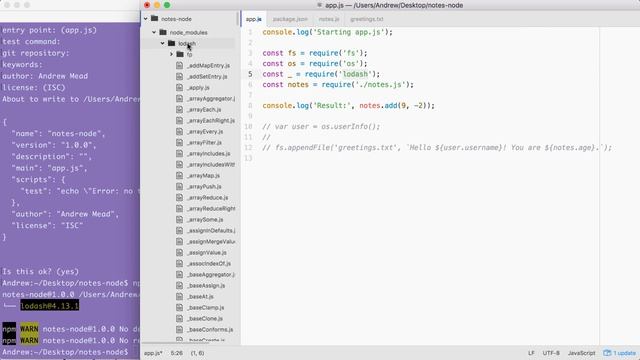This screenshot has width=640, height=360.
Task: Click the _arrayReduce.js file icon
Action: [179, 198]
